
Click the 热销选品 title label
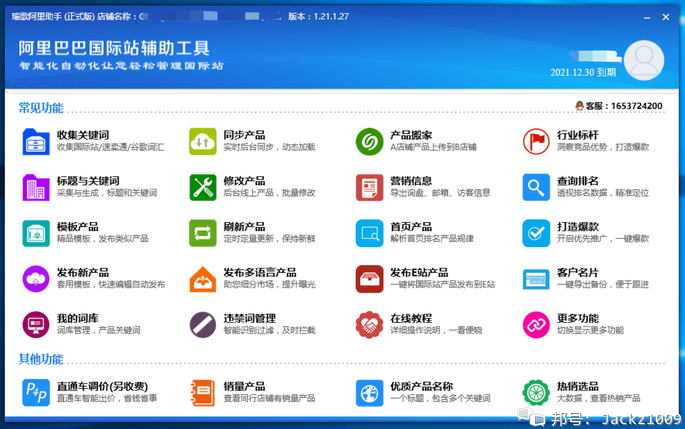(578, 387)
